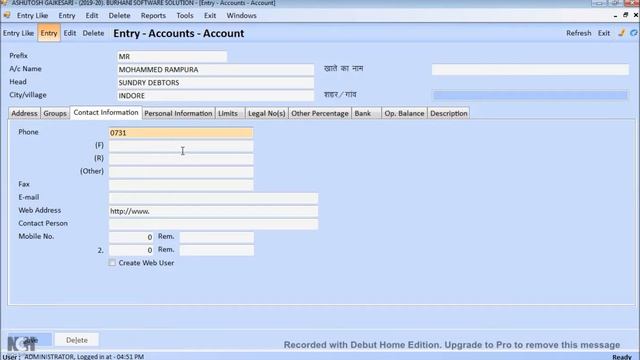Toggle Create Web User checkbox
This screenshot has height=360, width=640.
pos(112,263)
